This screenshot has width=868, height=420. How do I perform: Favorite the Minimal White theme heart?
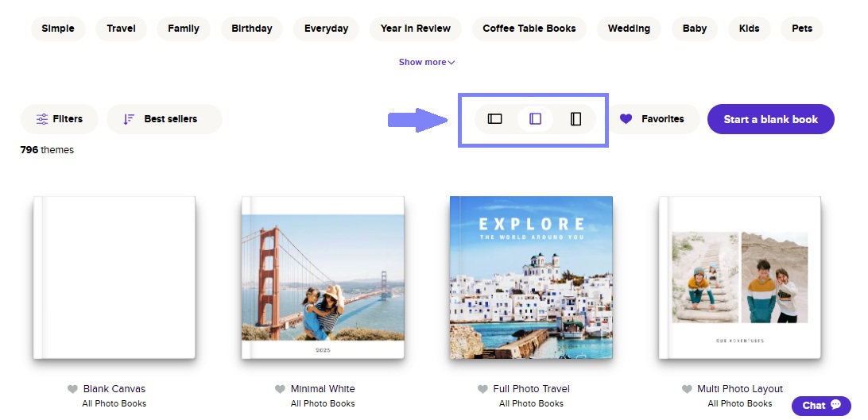(280, 389)
